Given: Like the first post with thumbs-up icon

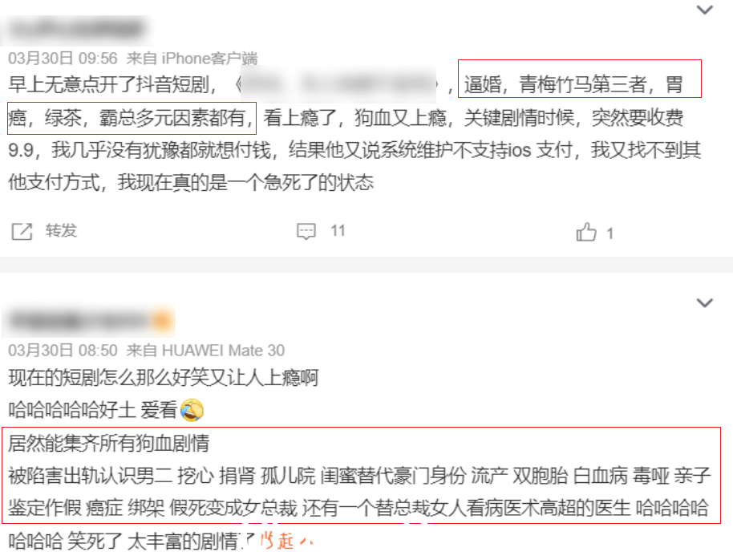Looking at the screenshot, I should coord(586,232).
